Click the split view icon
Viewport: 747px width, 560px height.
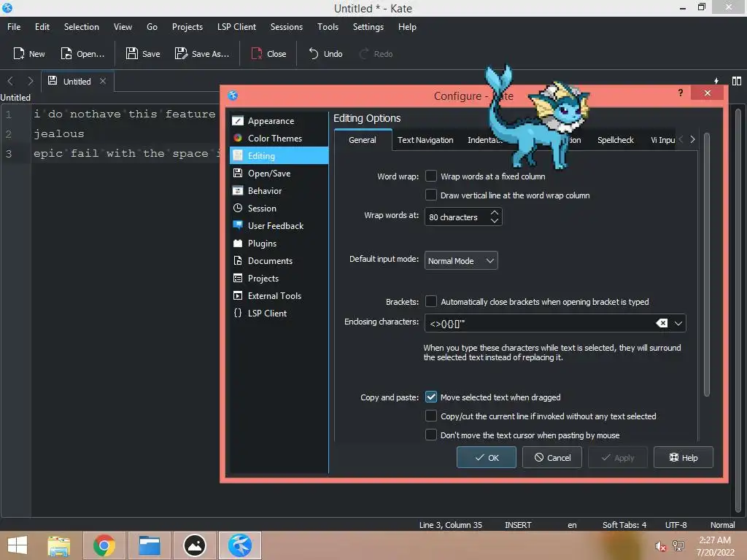click(737, 81)
